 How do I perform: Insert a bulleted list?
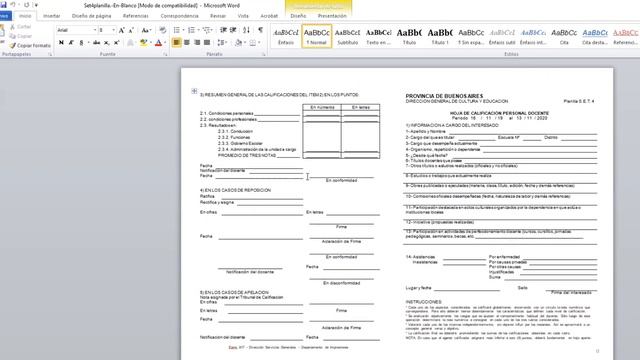tap(176, 30)
